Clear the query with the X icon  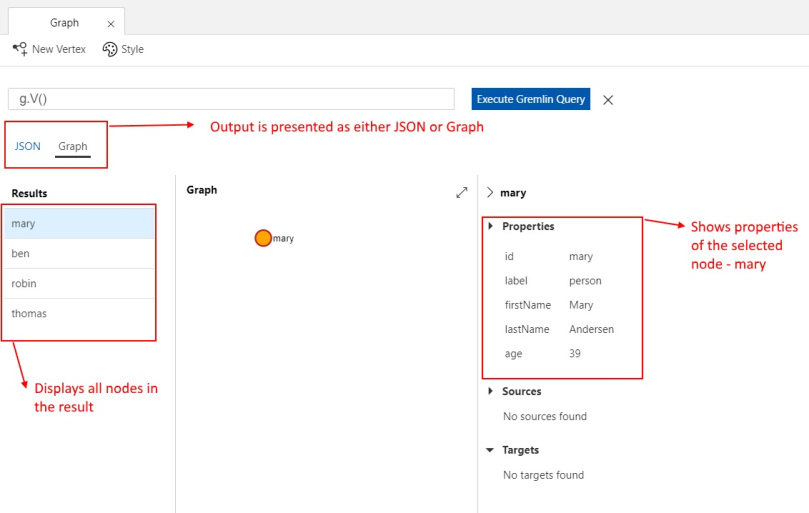[608, 100]
